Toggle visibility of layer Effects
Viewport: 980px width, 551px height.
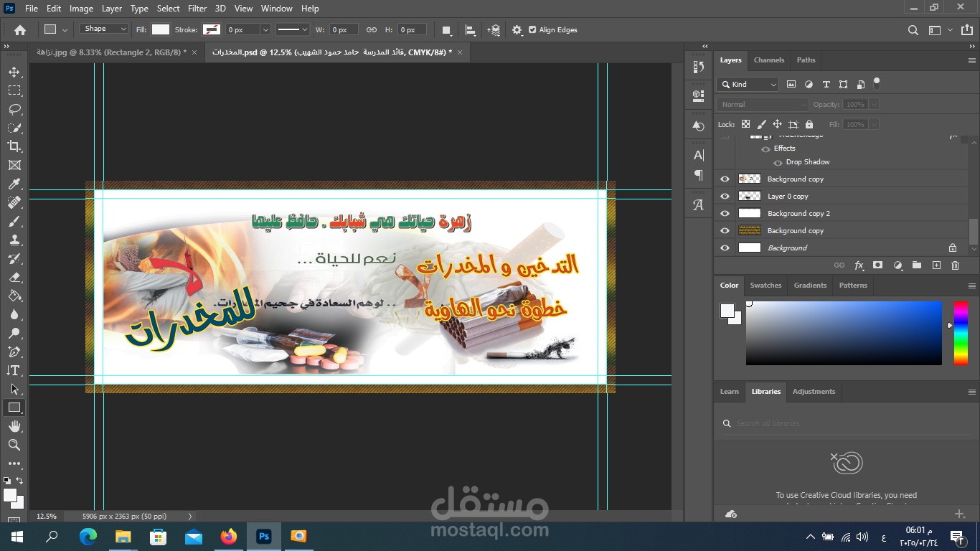click(765, 149)
